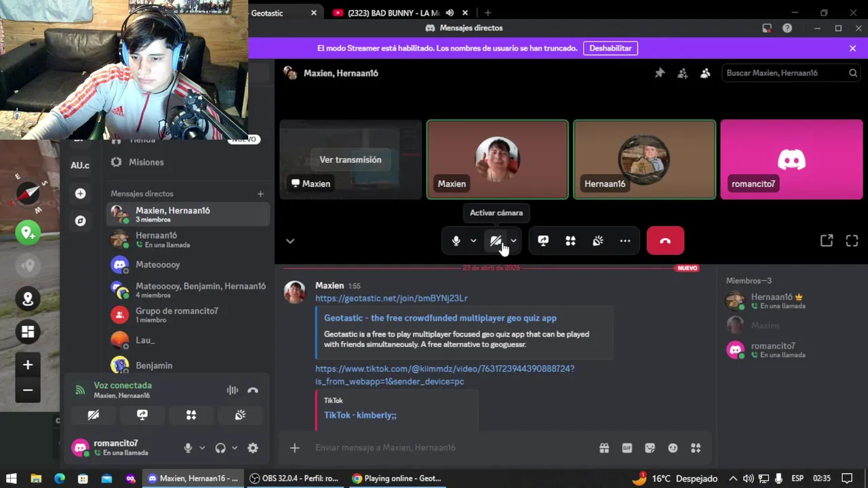Open soundboard from voice panel
Screen dimensions: 868x488
(240, 415)
